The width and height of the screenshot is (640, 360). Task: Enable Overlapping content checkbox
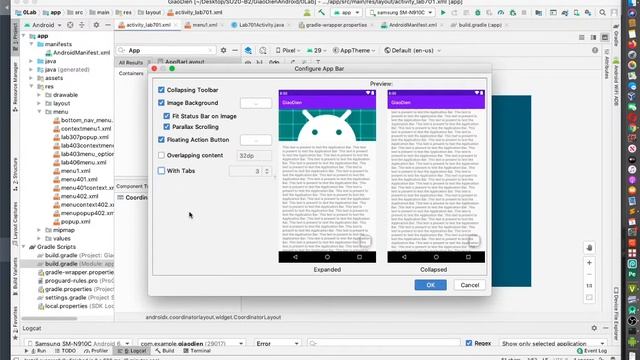(161, 155)
